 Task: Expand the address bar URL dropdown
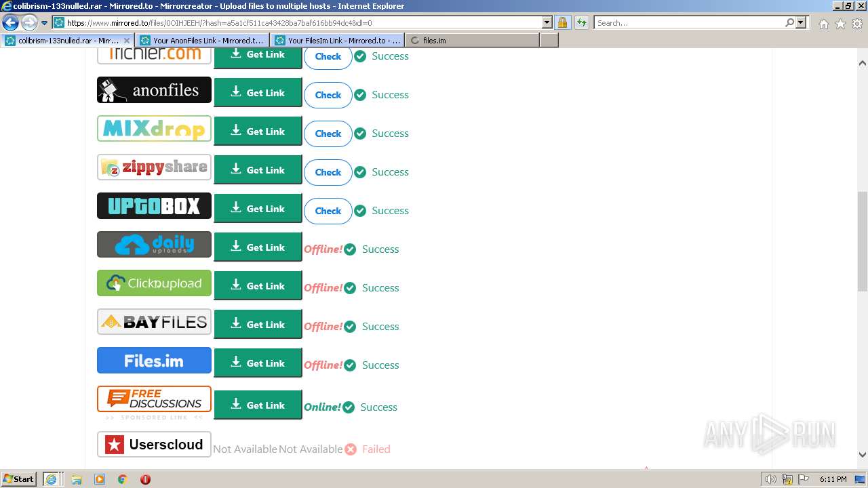pyautogui.click(x=547, y=22)
